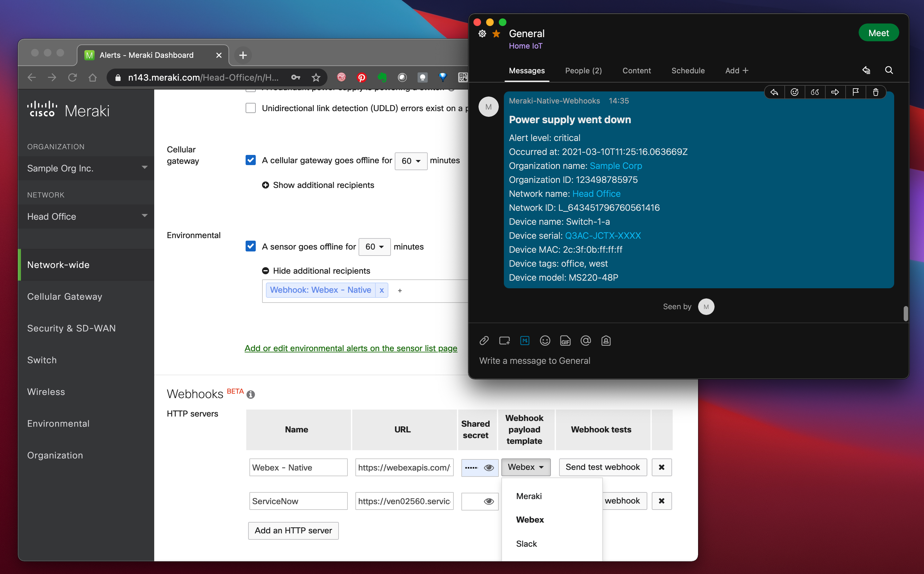Image resolution: width=924 pixels, height=574 pixels.
Task: Add a reaction with the emoji icon
Action: point(794,92)
